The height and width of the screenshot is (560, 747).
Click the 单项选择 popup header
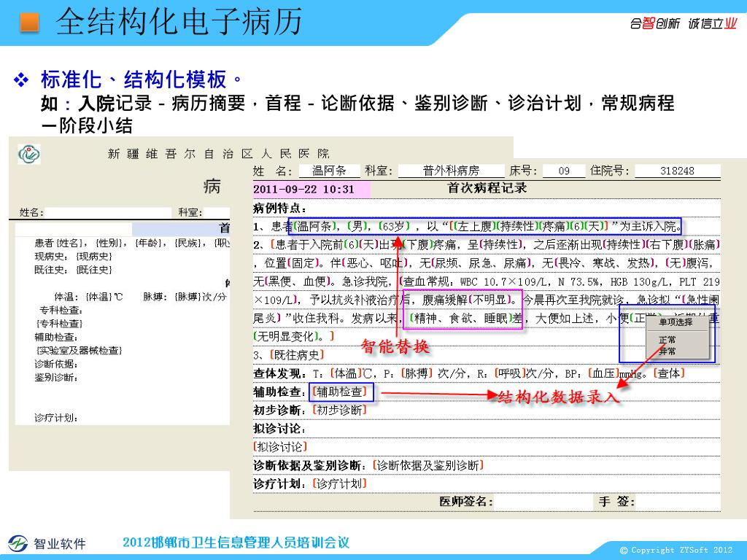click(x=676, y=322)
